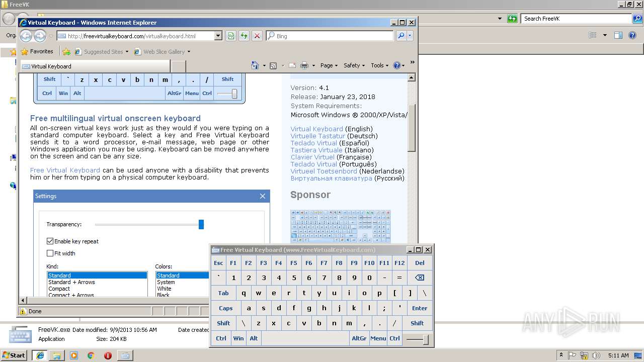Click the green refresh page icon

[x=244, y=36]
